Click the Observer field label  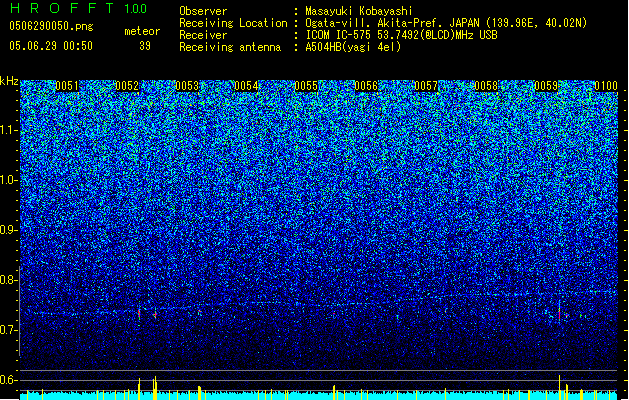(203, 11)
